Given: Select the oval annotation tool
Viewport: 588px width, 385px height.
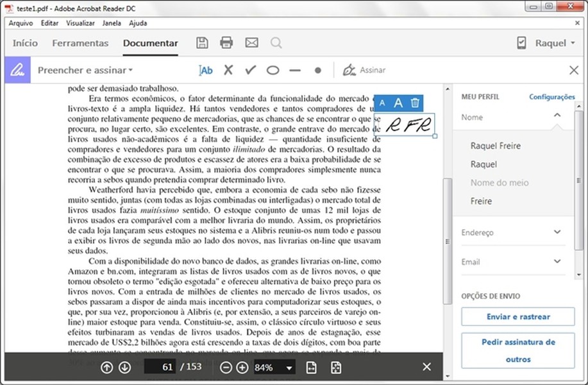Looking at the screenshot, I should (x=272, y=70).
